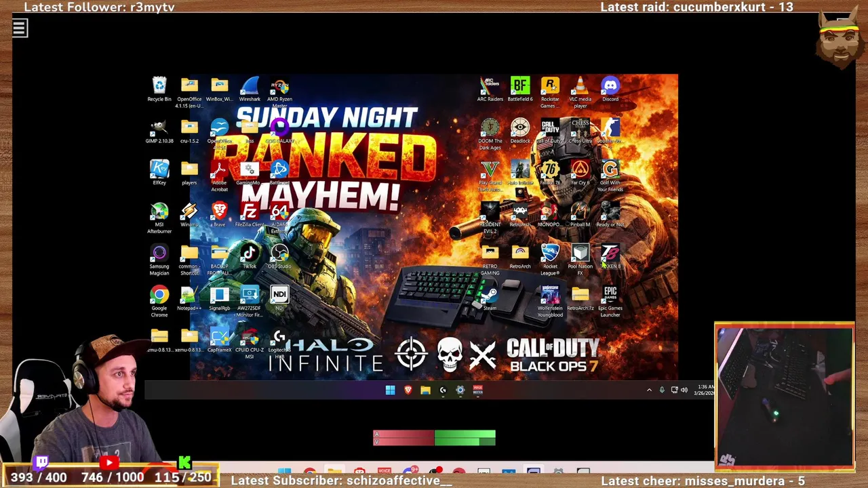The width and height of the screenshot is (868, 488).
Task: Open VLC media player shortcut
Action: 580,92
